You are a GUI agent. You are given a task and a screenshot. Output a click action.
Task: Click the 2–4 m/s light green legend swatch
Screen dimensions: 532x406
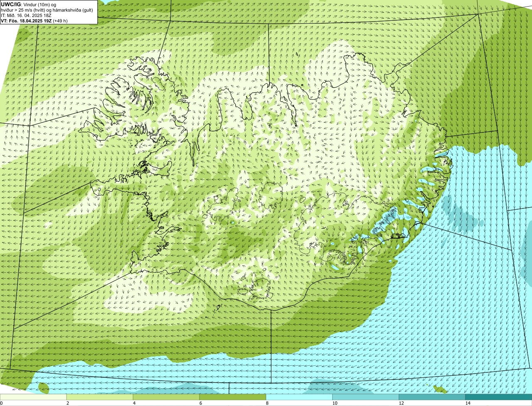click(x=100, y=397)
